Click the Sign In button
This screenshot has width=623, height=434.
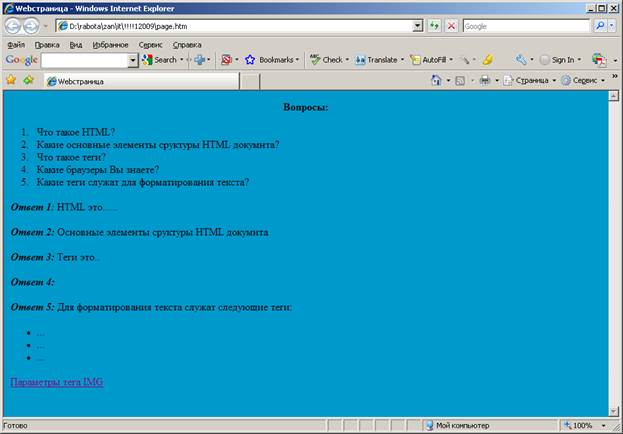point(560,60)
